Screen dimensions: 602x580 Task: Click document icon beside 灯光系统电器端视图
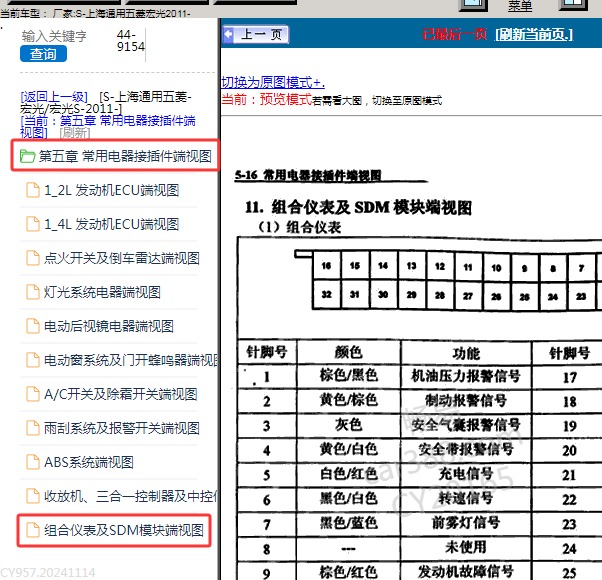click(33, 292)
